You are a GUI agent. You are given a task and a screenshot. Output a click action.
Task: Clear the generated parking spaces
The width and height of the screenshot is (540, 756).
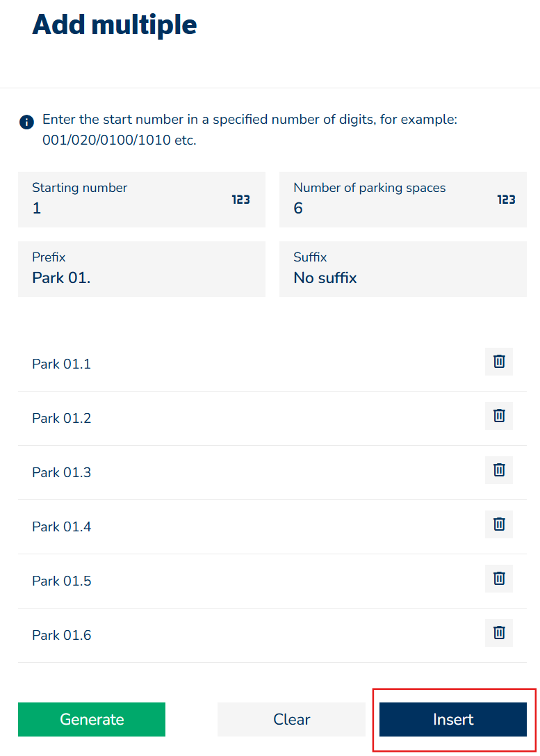[x=291, y=719]
